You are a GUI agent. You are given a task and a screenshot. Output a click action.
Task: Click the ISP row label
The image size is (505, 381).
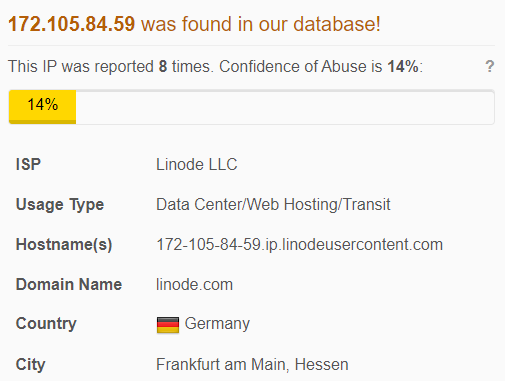pos(28,164)
